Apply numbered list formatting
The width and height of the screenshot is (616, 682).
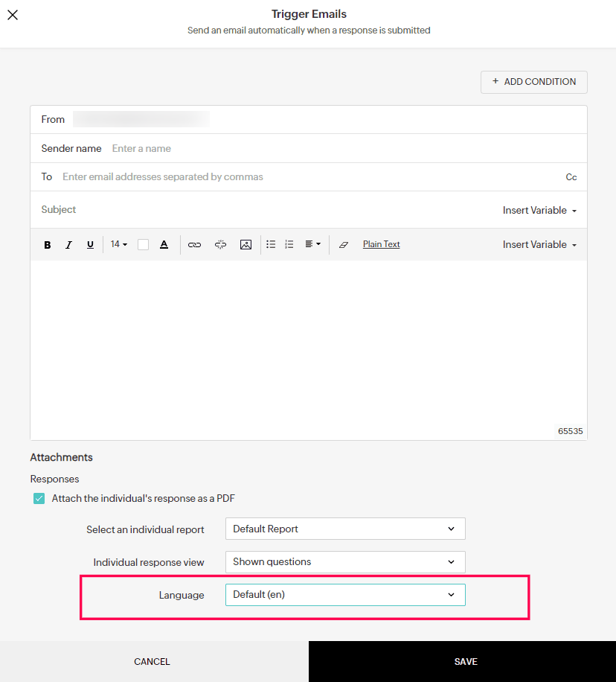point(289,244)
